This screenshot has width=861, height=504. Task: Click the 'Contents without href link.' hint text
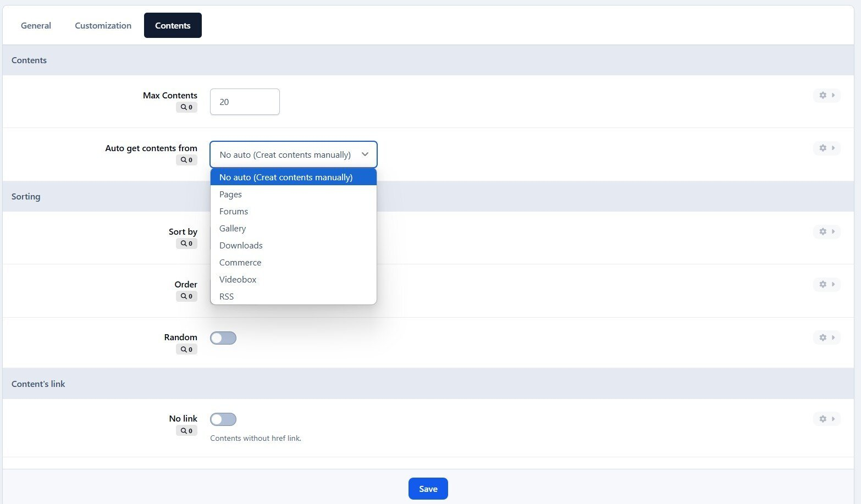256,438
